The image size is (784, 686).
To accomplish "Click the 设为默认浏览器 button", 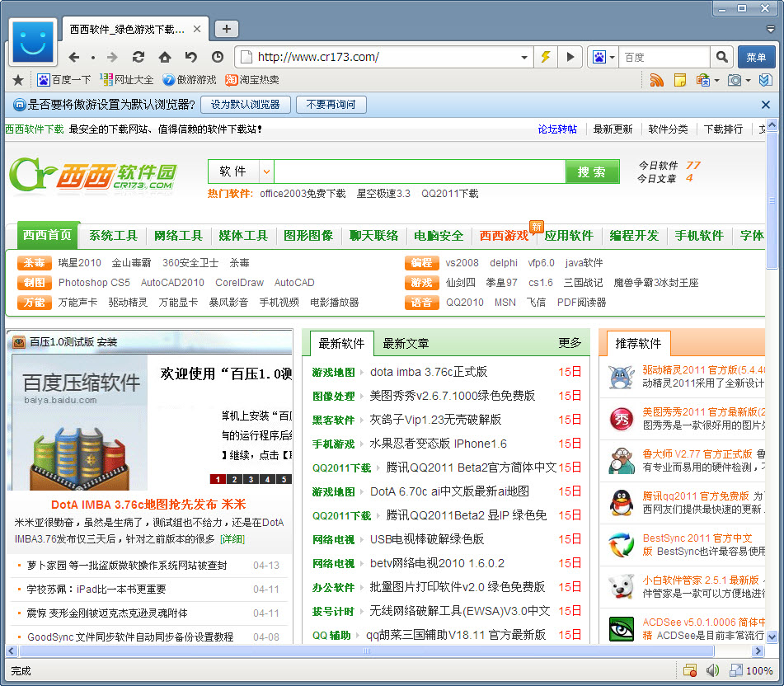I will click(245, 105).
